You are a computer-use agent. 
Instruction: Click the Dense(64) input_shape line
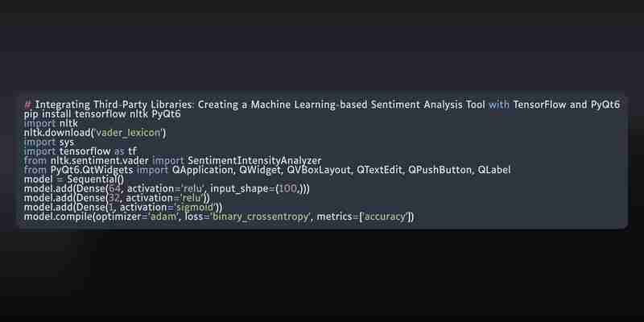(x=167, y=189)
